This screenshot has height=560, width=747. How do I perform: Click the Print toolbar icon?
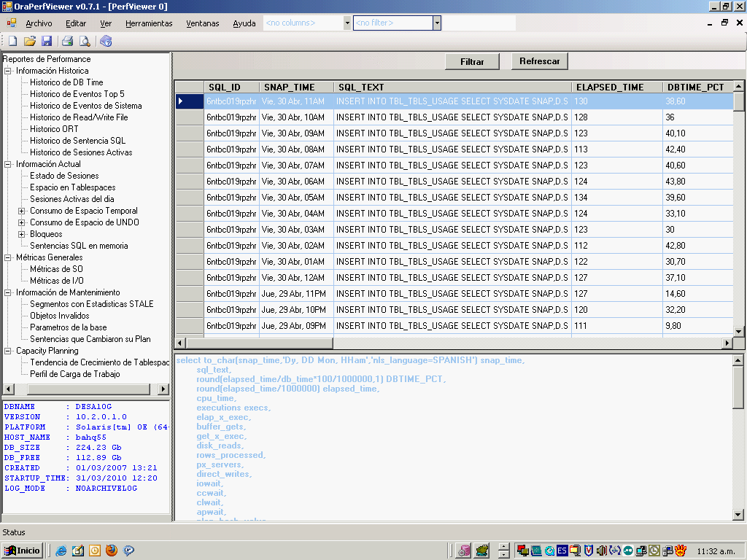point(66,41)
